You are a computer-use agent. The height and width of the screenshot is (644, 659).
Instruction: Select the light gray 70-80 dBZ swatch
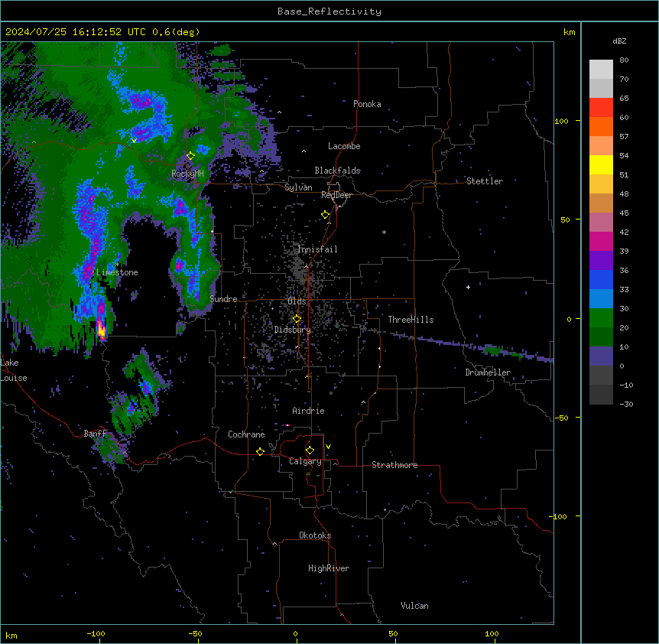click(601, 70)
